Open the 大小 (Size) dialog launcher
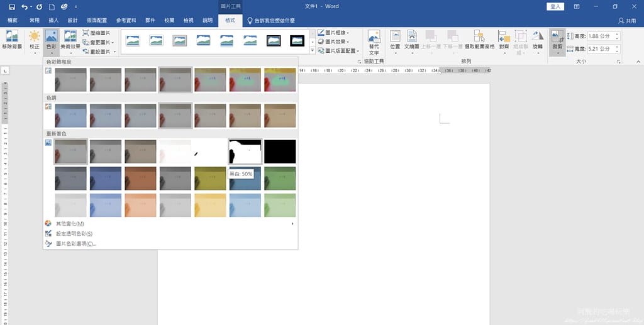 coord(619,62)
